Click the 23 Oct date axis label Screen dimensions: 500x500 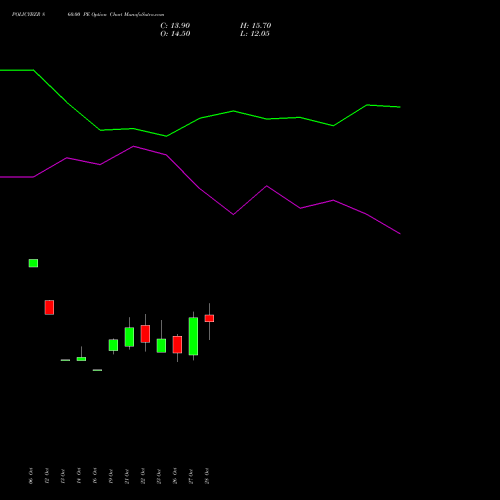159,476
